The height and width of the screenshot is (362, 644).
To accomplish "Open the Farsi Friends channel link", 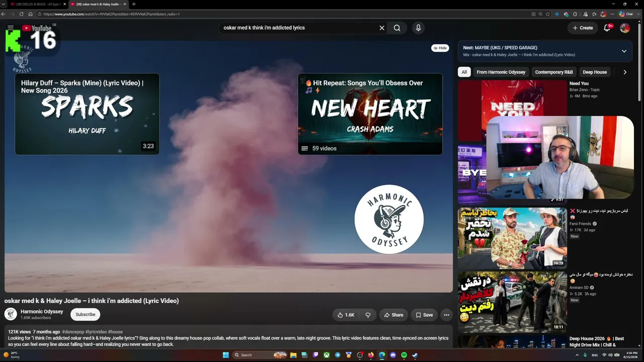I will [580, 224].
